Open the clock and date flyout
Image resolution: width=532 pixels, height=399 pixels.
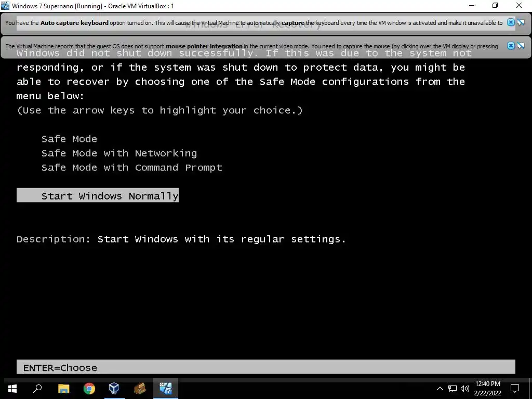coord(487,389)
